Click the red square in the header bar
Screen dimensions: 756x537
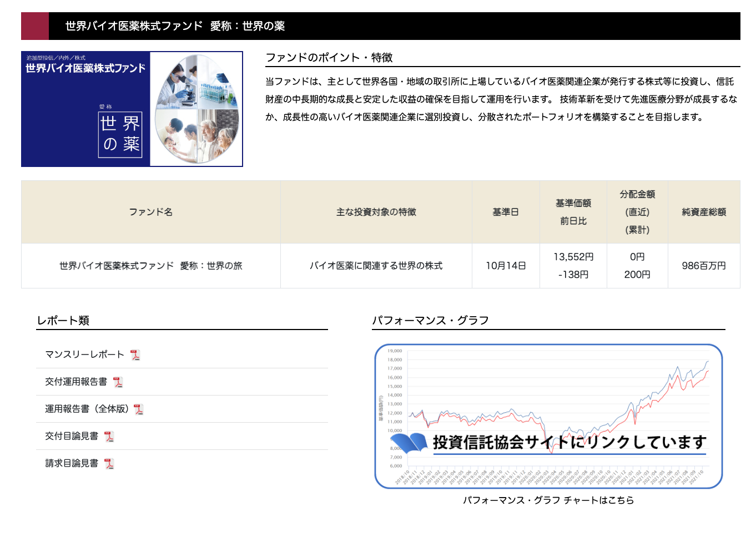coord(35,26)
